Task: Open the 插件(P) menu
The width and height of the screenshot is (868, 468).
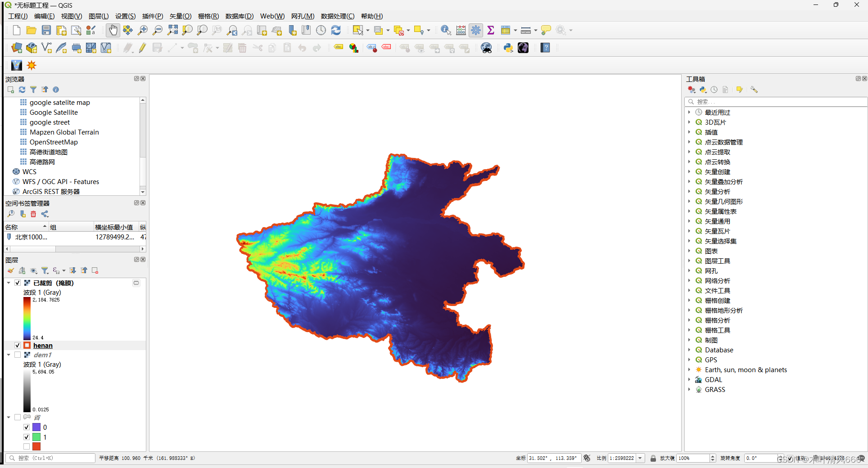Action: coord(153,16)
